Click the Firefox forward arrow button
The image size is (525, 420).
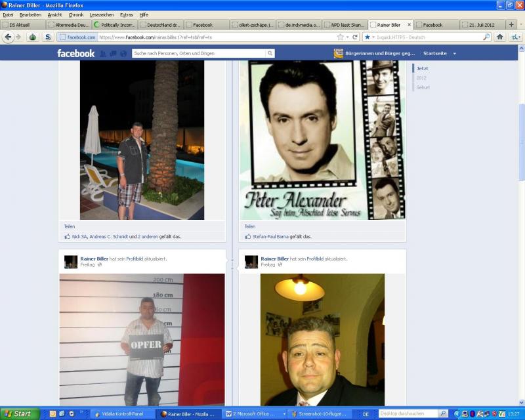click(x=18, y=37)
